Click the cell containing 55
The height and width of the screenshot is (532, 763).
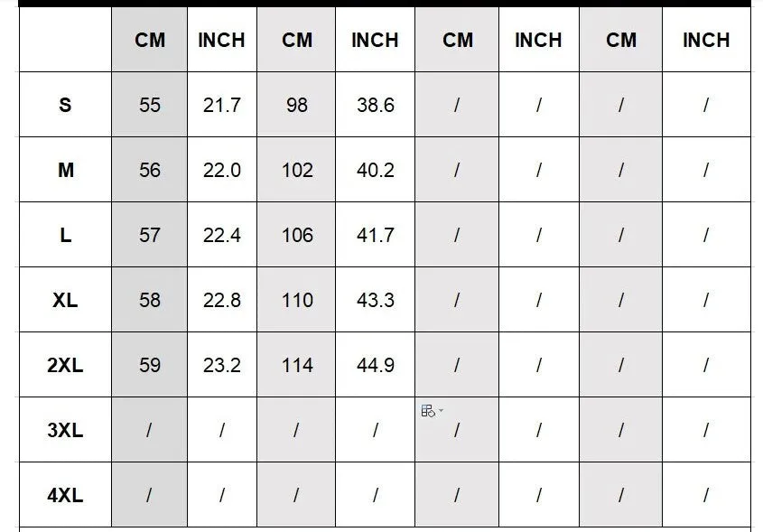pyautogui.click(x=149, y=105)
